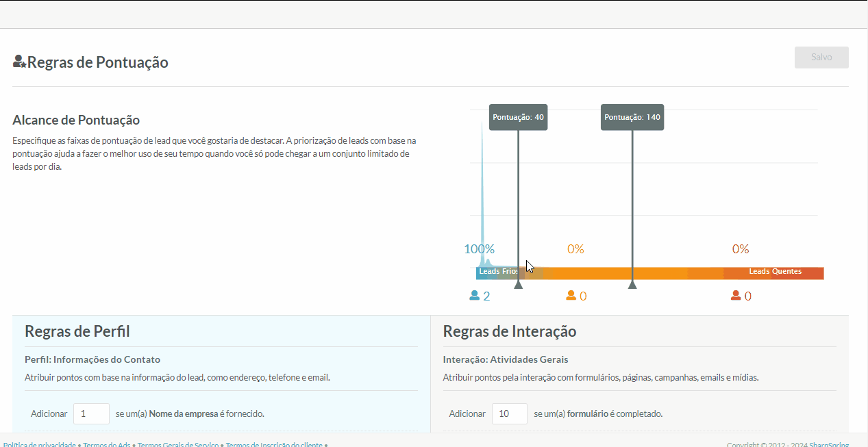Focus the Nome da empresa points field
Image resolution: width=868 pixels, height=447 pixels.
(x=91, y=413)
